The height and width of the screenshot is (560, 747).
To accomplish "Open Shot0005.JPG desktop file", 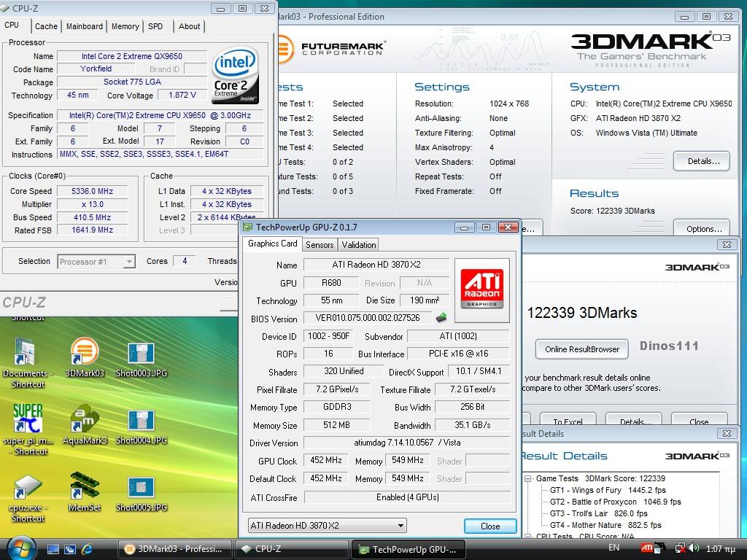I will coord(142,494).
